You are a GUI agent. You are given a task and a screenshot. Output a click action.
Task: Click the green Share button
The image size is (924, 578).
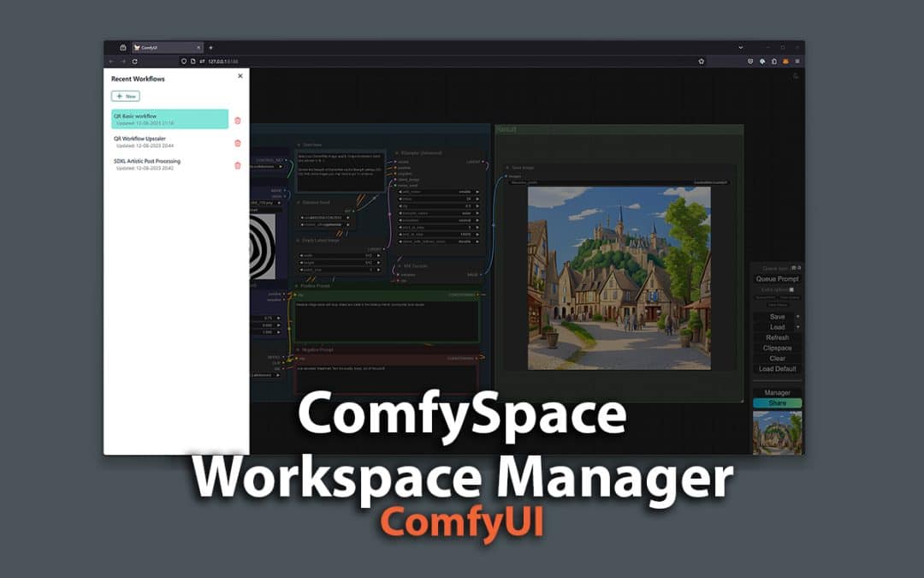(x=777, y=402)
